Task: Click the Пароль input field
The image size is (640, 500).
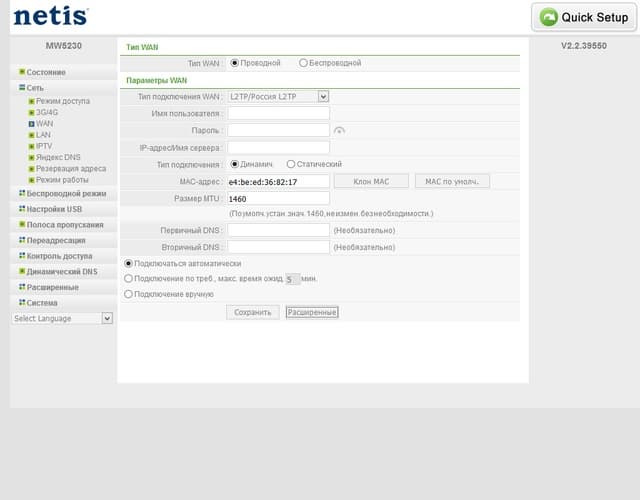Action: point(278,130)
